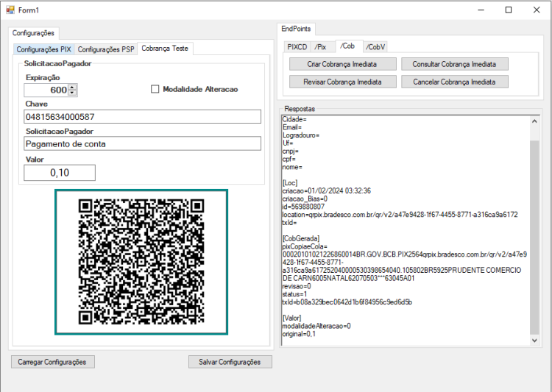552x392 pixels.
Task: Click the Form1 application icon in title bar
Action: pos(10,10)
